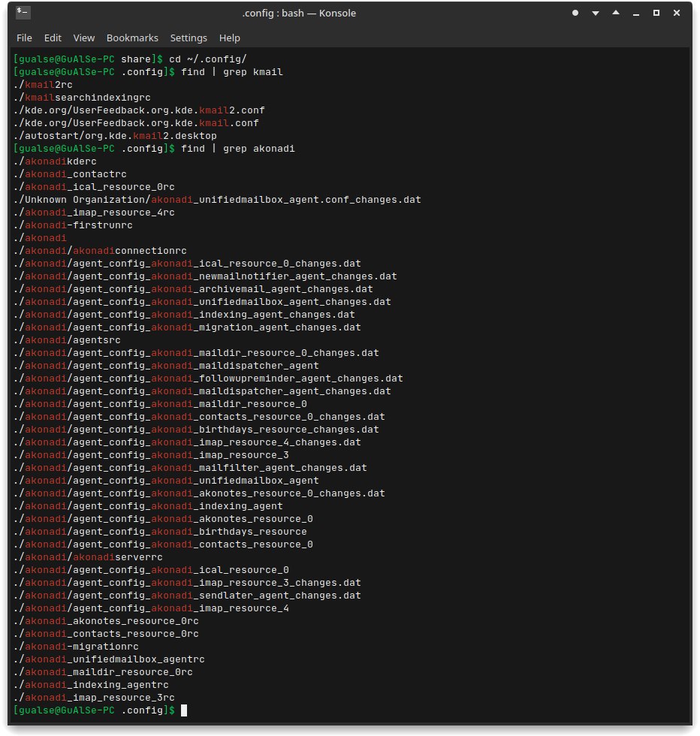This screenshot has height=736, width=700.
Task: Click the imap_resource_3_changes.dat line
Action: [x=187, y=583]
